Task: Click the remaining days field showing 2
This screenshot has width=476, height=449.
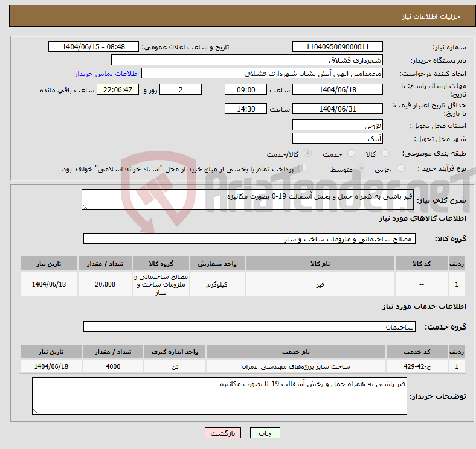Action: pos(181,89)
